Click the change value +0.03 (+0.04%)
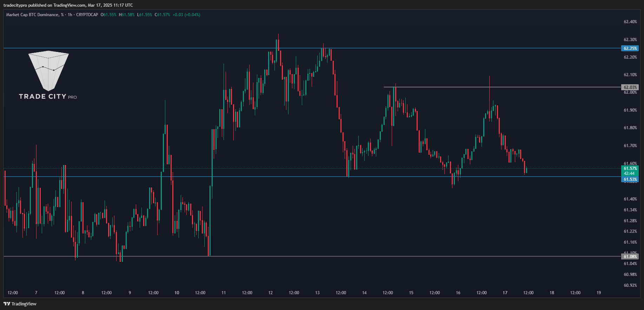The width and height of the screenshot is (644, 310). [186, 15]
